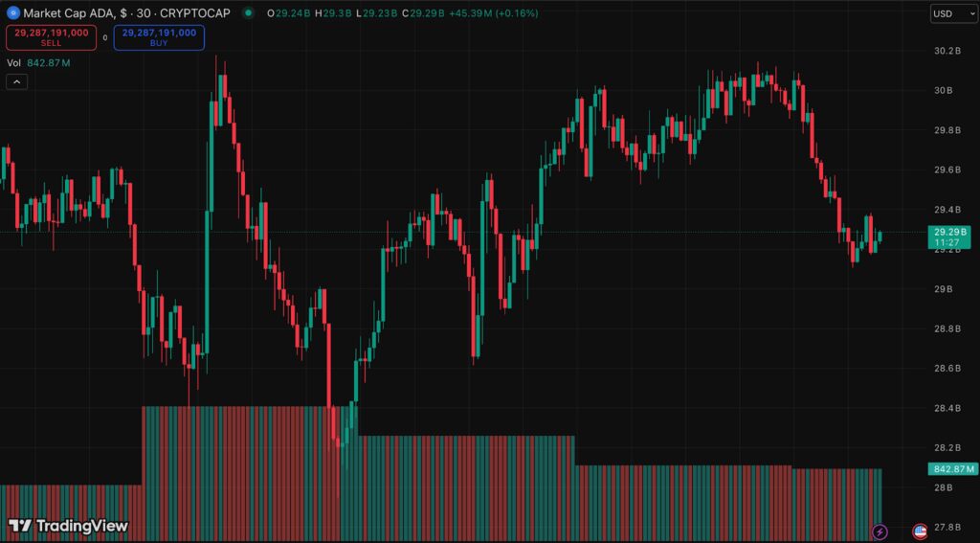Click the +45.39M (+0.16%) change value

point(493,13)
